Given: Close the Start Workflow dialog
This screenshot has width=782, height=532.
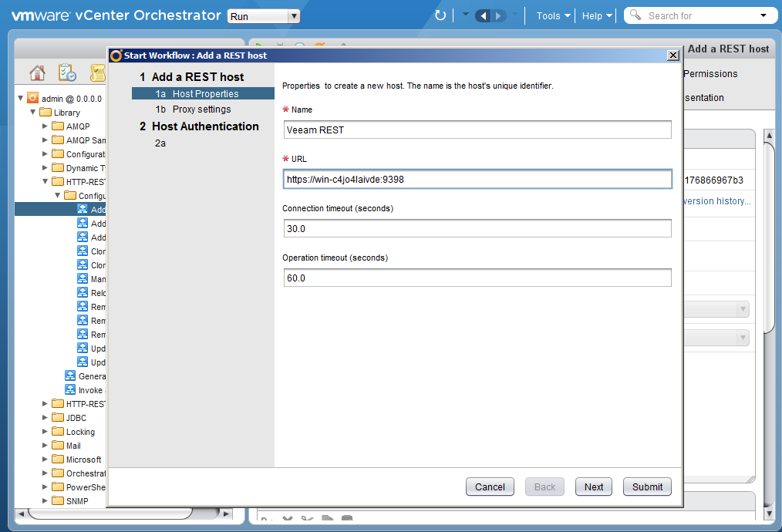Looking at the screenshot, I should pos(673,55).
